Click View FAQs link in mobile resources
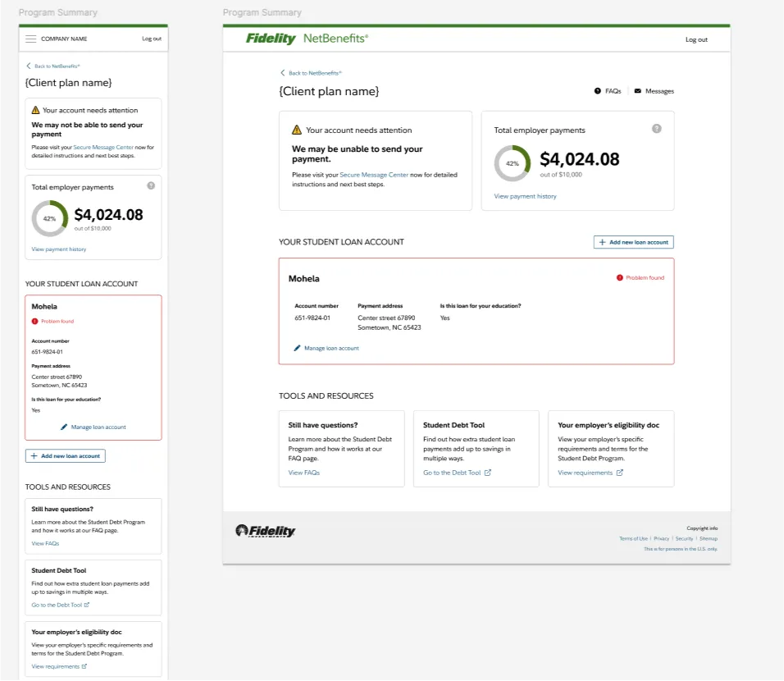Image resolution: width=784 pixels, height=681 pixels. [x=45, y=544]
